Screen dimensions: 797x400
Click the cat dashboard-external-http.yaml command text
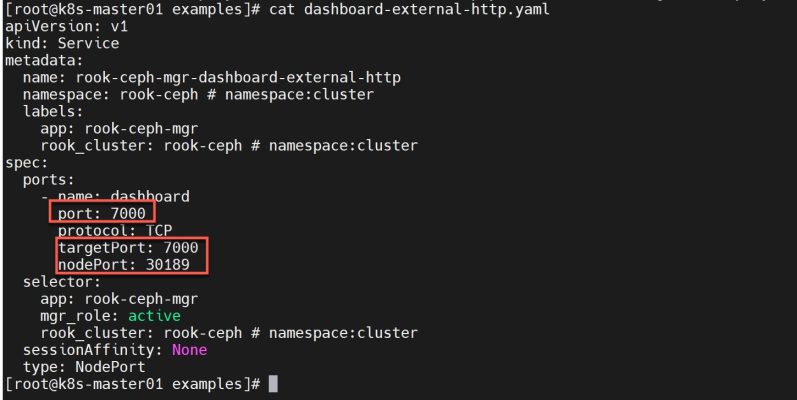pyautogui.click(x=409, y=9)
